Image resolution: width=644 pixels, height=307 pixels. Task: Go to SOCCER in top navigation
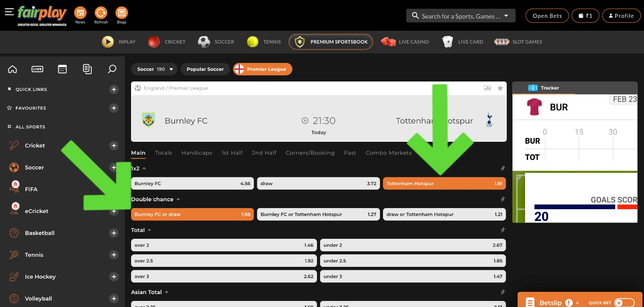point(216,42)
